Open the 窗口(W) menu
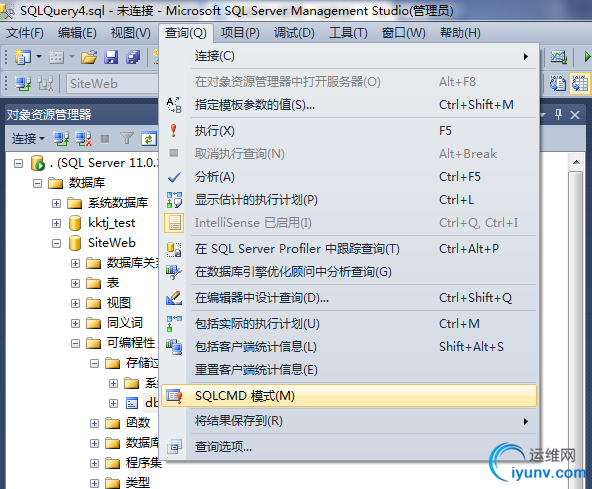The width and height of the screenshot is (592, 489). pyautogui.click(x=404, y=33)
